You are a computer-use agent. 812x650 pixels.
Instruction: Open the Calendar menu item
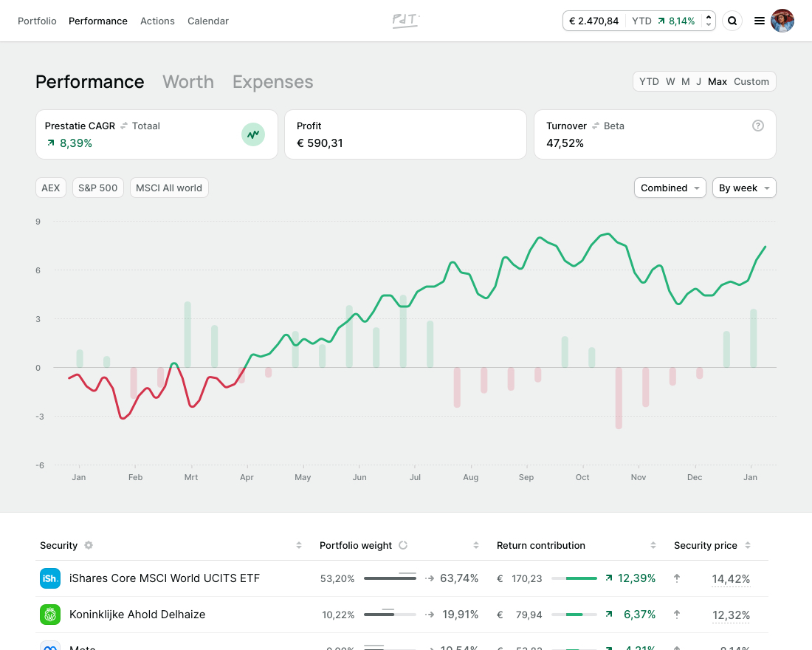click(208, 21)
